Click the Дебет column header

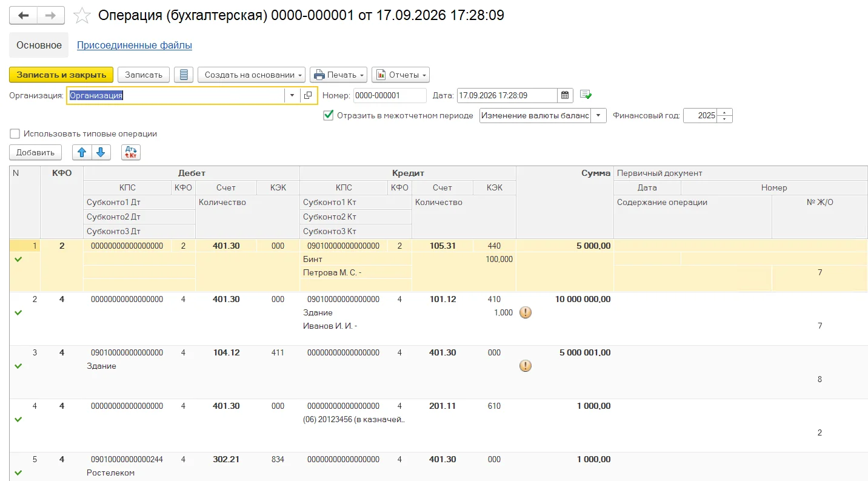(192, 173)
